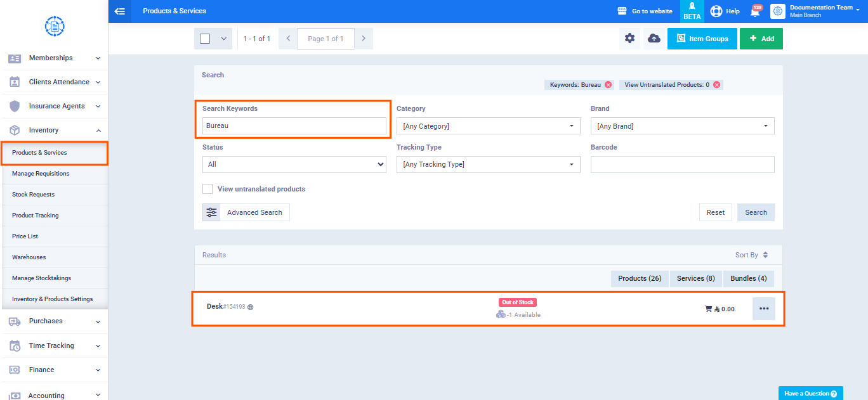Switch to Services (8) tab
Screen dimensions: 868x400
pyautogui.click(x=695, y=279)
